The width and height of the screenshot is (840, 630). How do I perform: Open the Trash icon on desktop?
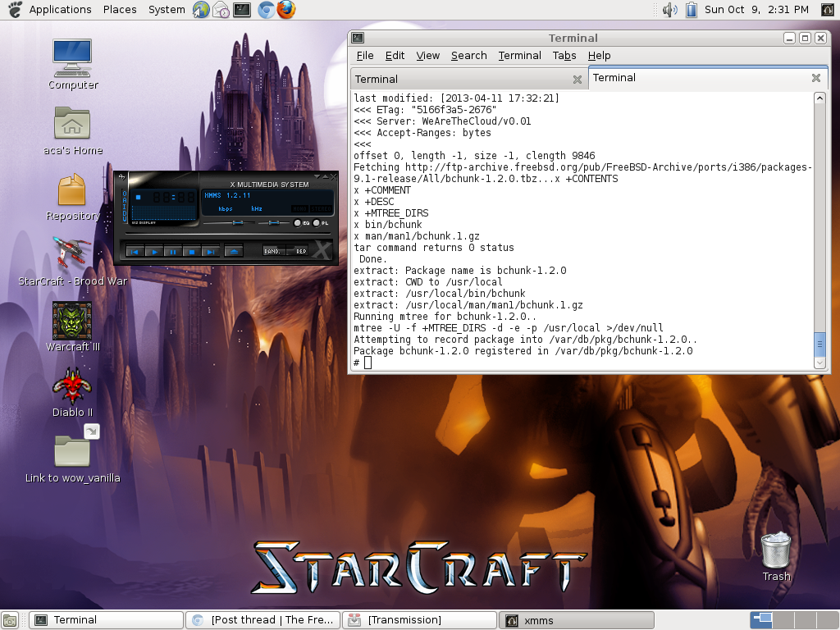coord(776,550)
